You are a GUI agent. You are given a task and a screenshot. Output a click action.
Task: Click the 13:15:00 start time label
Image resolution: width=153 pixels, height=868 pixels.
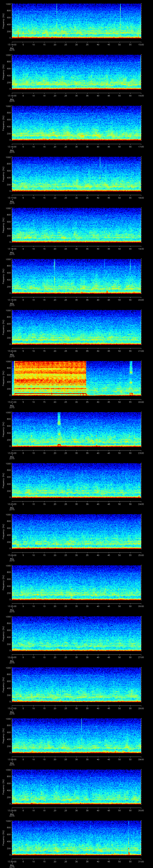click(x=12, y=96)
